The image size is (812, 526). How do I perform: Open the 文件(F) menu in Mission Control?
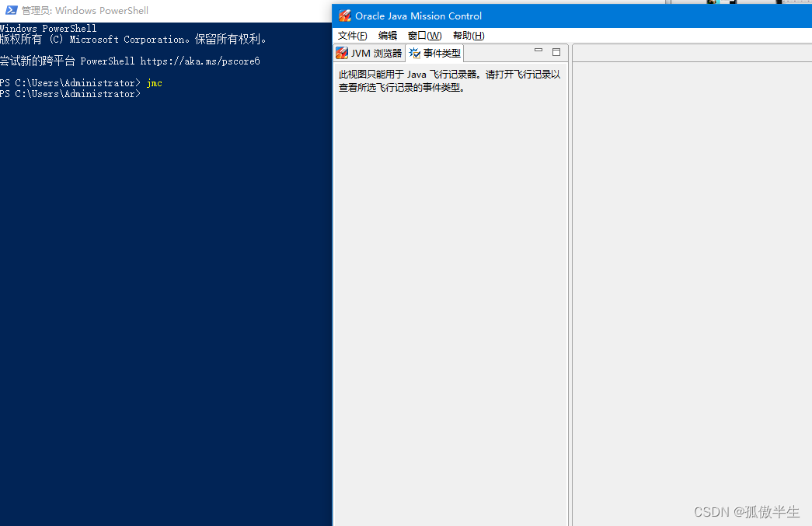(352, 36)
